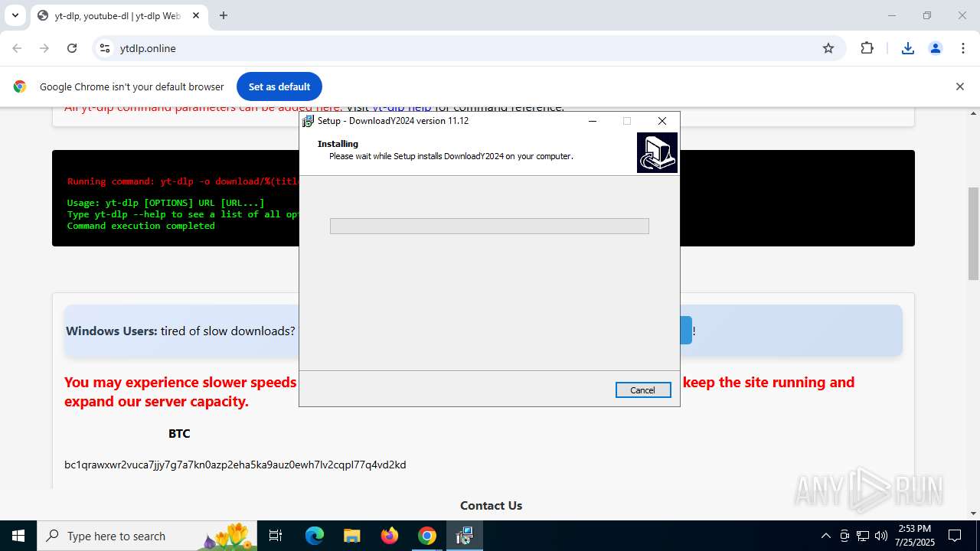Open Chrome tab search dropdown
The height and width of the screenshot is (551, 980).
pos(15,15)
